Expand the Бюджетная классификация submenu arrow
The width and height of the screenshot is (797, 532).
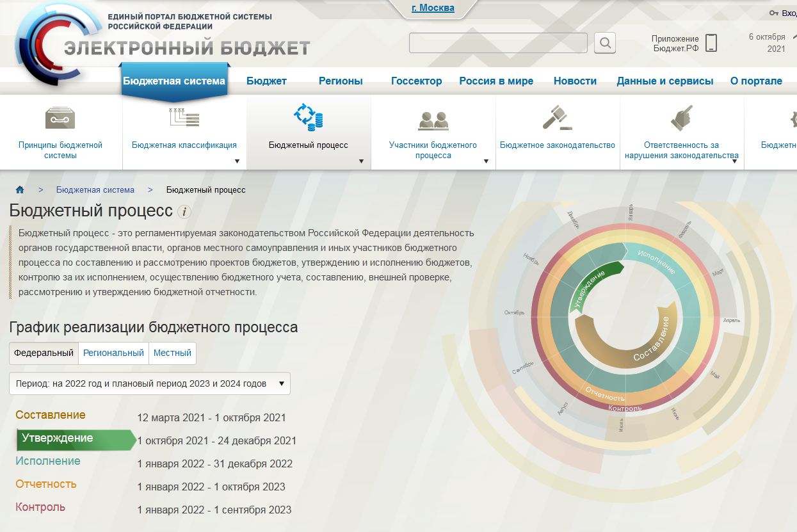coord(237,161)
